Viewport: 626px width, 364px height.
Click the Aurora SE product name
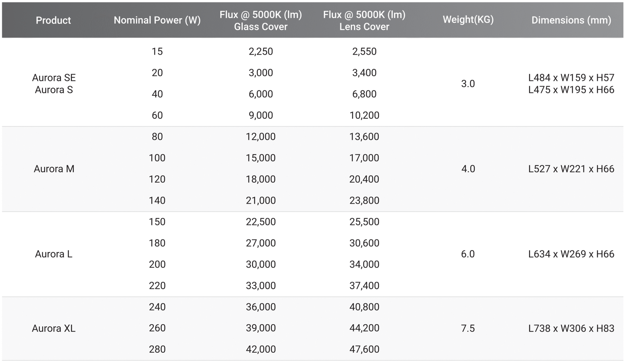[x=54, y=78]
